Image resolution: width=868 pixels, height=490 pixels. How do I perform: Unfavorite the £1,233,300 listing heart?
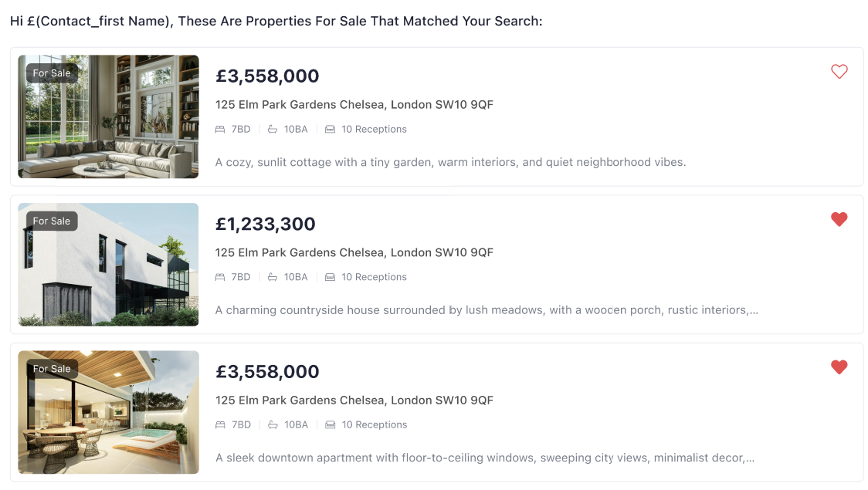click(839, 219)
